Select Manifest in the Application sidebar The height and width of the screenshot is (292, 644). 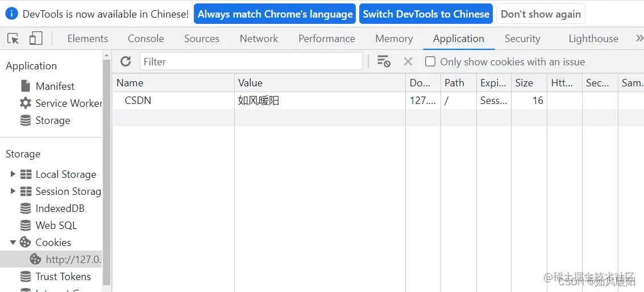click(55, 86)
